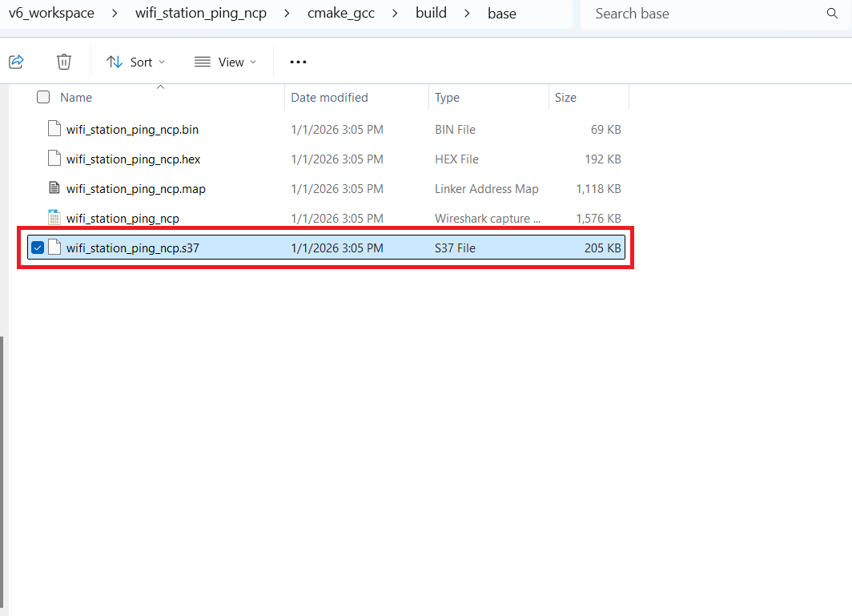Click the selected .s37 file icon

54,248
